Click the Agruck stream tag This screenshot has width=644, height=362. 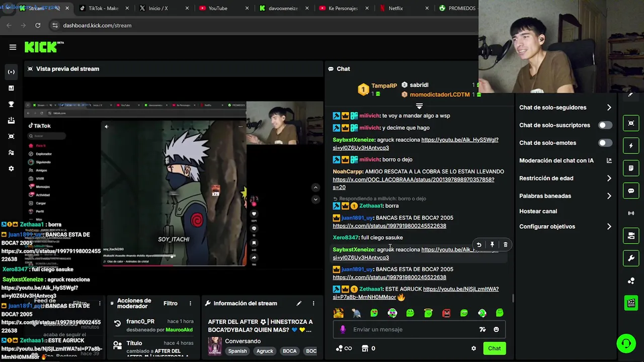265,351
